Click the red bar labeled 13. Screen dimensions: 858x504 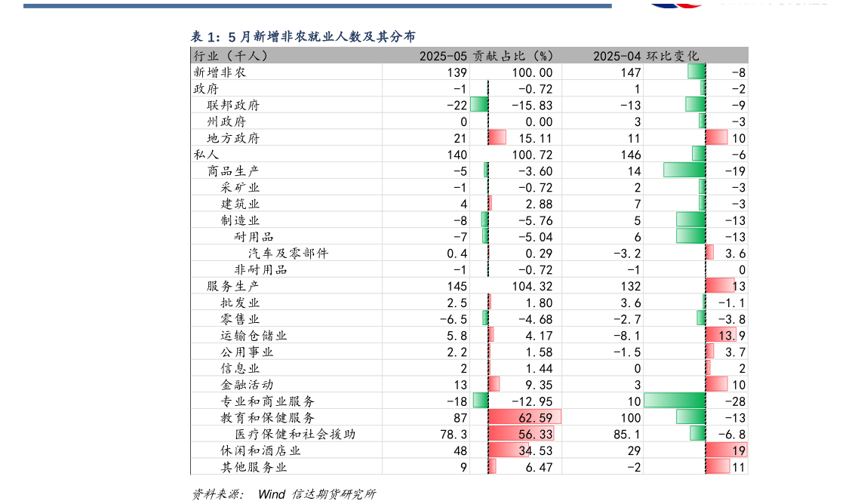pos(721,335)
